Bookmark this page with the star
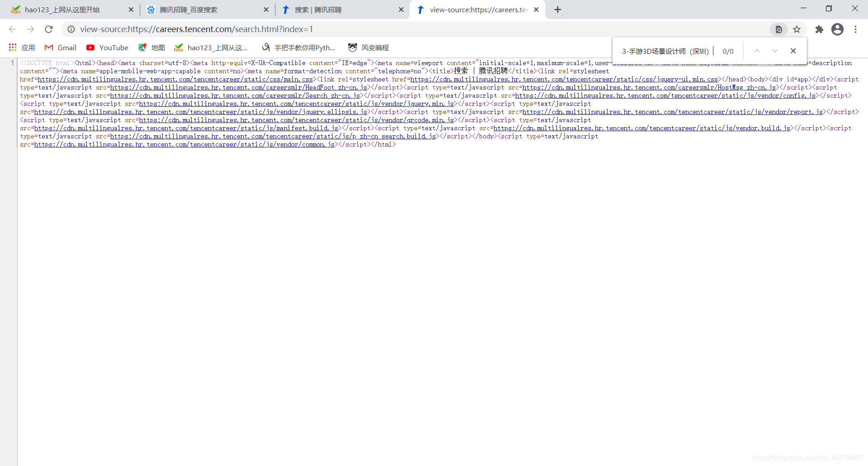 pyautogui.click(x=797, y=29)
